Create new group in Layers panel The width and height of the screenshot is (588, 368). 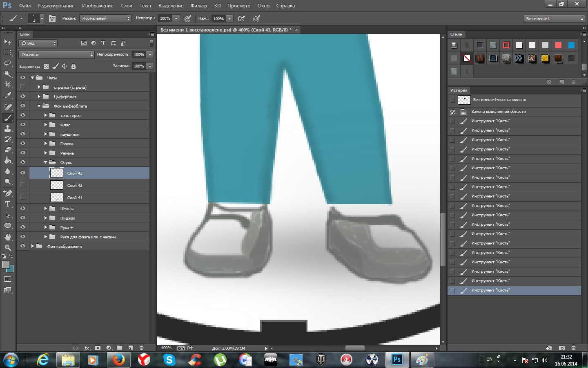coord(120,348)
